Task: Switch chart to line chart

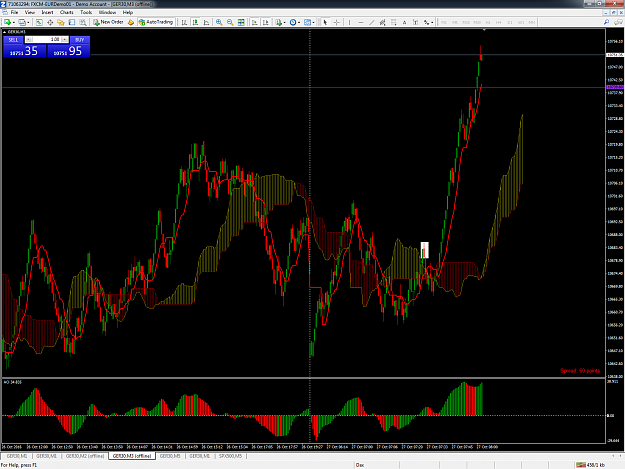Action: pyautogui.click(x=206, y=22)
